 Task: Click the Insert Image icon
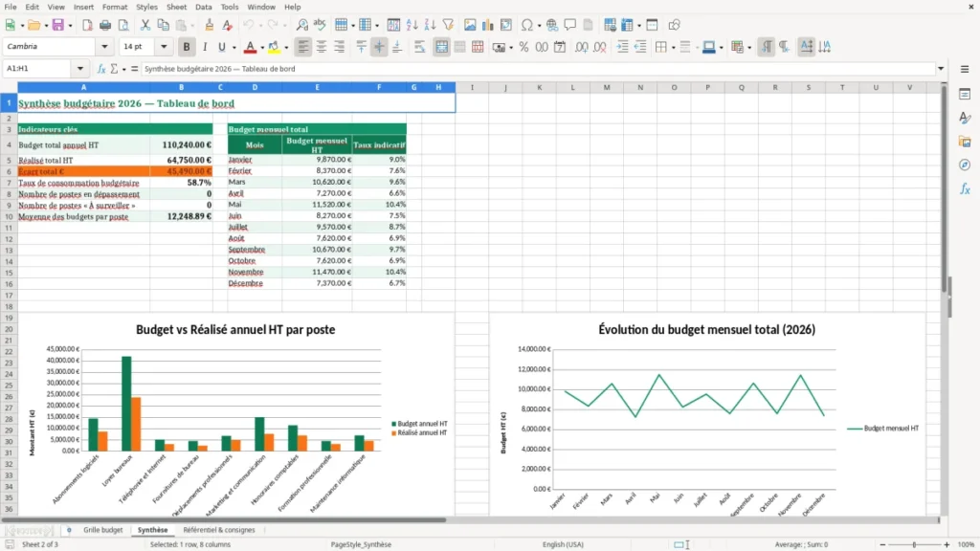tap(470, 25)
